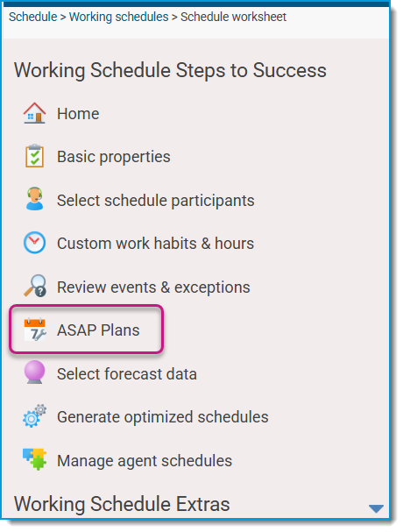
Task: Open the Home menu item
Action: tap(78, 114)
